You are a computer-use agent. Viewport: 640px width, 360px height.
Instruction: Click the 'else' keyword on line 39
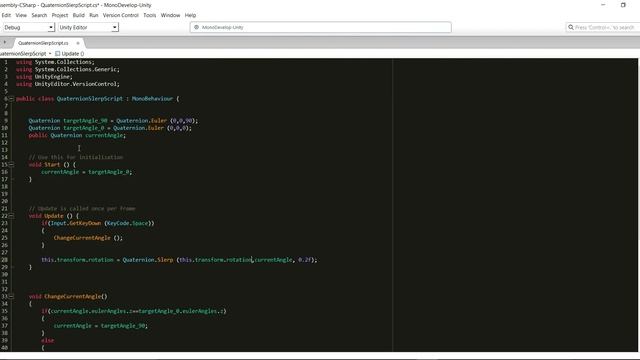coord(47,340)
